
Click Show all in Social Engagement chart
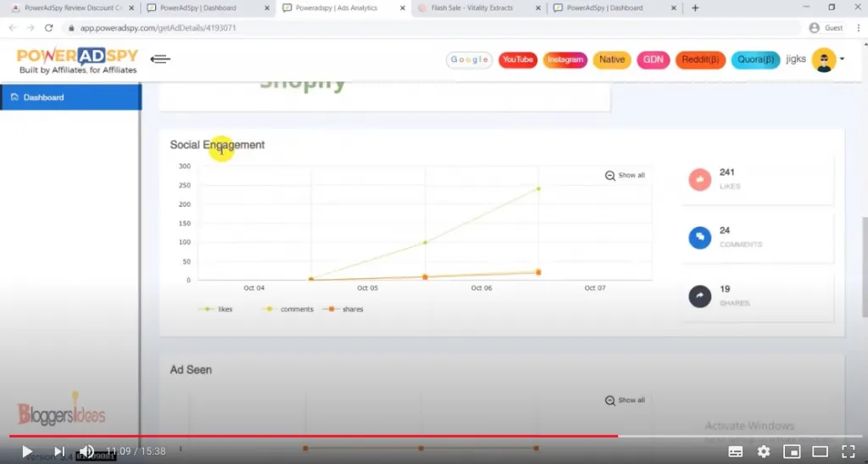[626, 176]
